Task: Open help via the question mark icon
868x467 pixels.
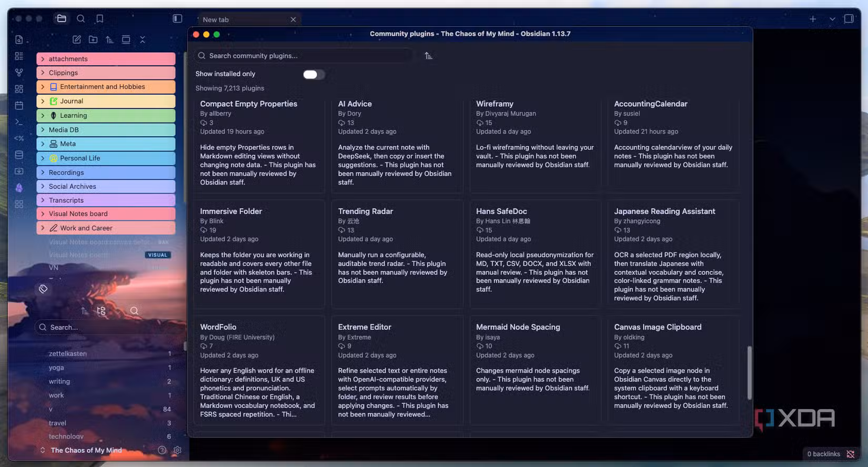Action: pyautogui.click(x=162, y=450)
